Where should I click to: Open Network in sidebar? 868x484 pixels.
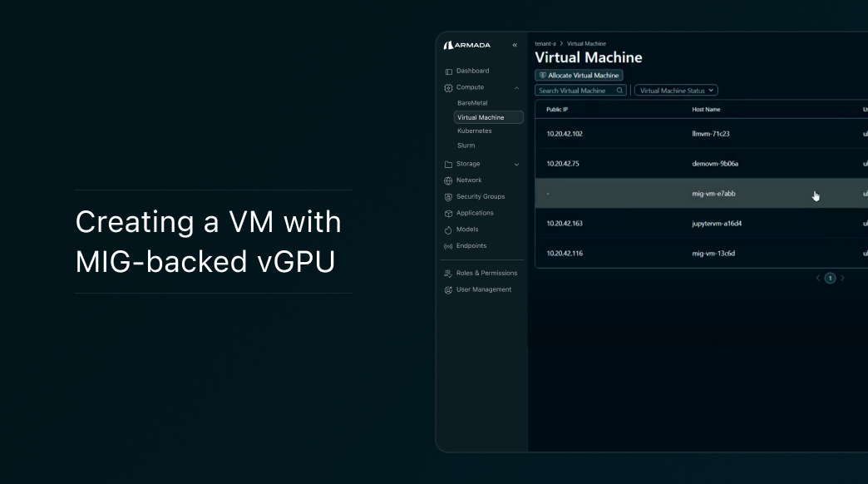(x=469, y=180)
